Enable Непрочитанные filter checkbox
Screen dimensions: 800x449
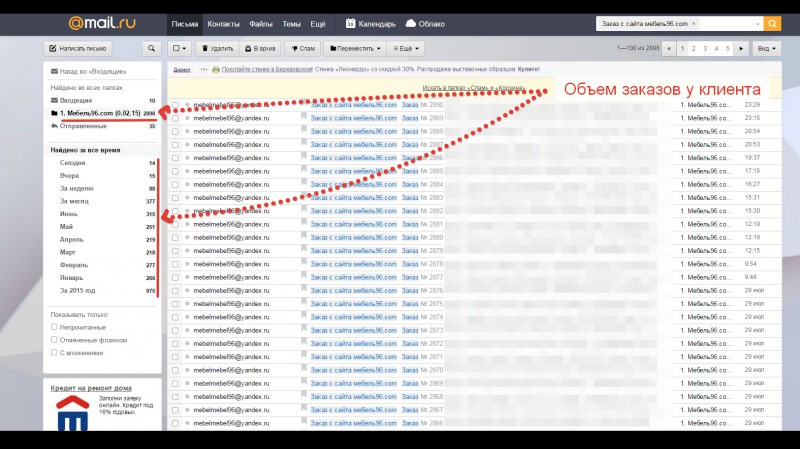54,327
